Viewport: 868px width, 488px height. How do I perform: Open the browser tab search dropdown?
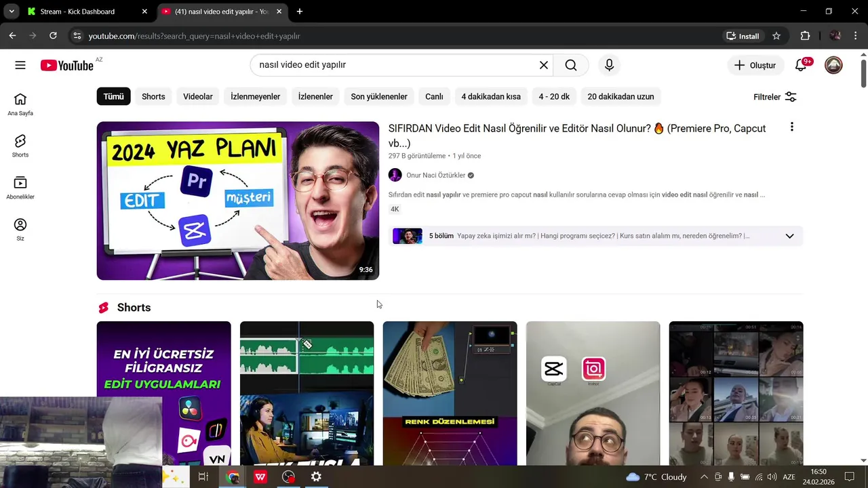(12, 12)
